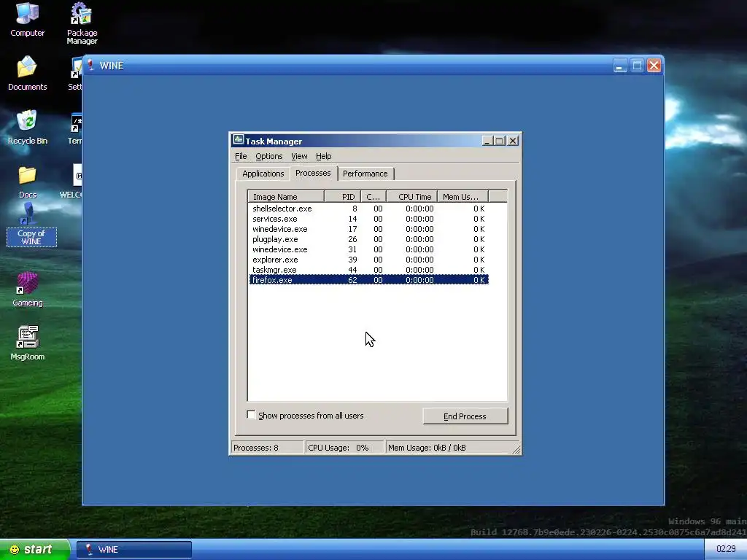Open Package Manager desktop icon
The width and height of the screenshot is (747, 560).
point(82,23)
